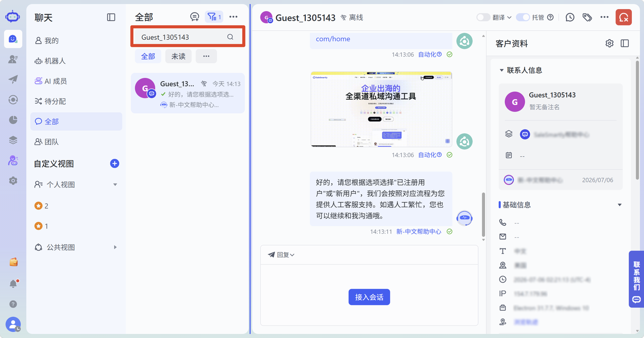644x338 pixels.
Task: Expand the 公共视图 section arrow
Action: (115, 247)
